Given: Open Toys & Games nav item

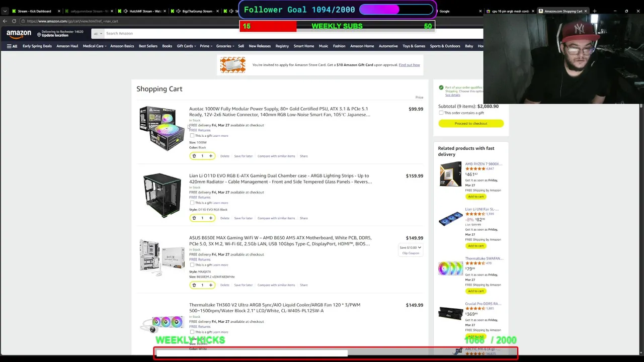Looking at the screenshot, I should 414,46.
